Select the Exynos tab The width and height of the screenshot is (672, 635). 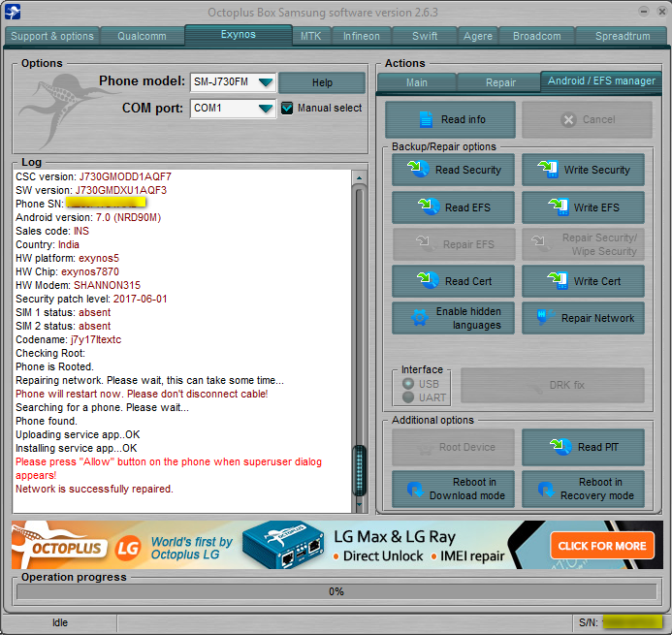[x=239, y=34]
